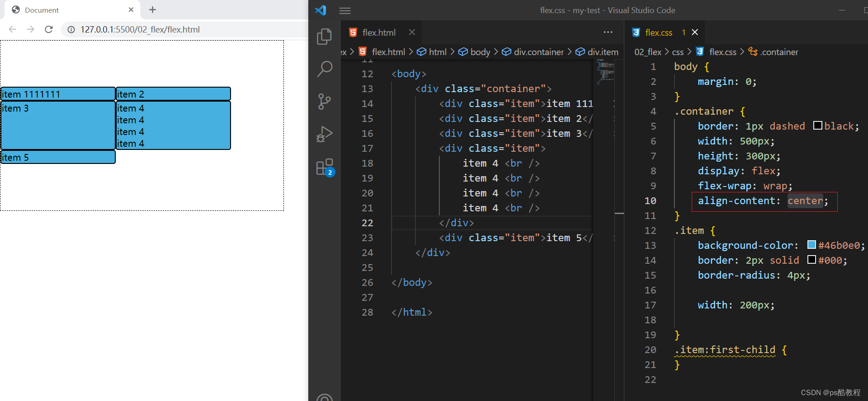Select body in flex.html breadcrumb

tap(474, 52)
